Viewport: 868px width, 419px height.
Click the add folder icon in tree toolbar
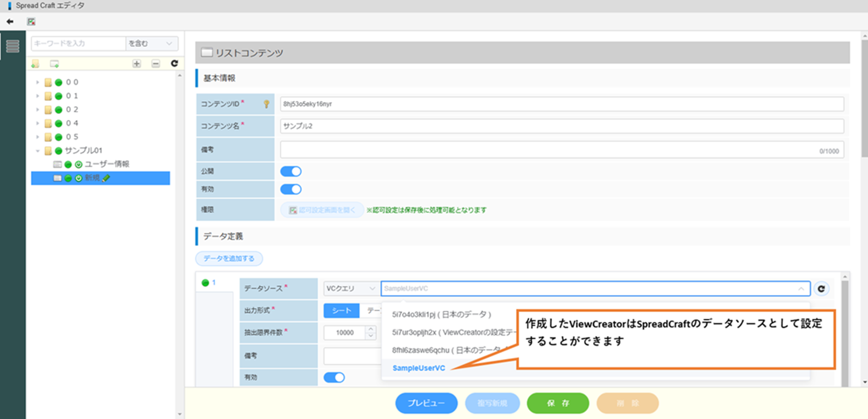coord(35,64)
